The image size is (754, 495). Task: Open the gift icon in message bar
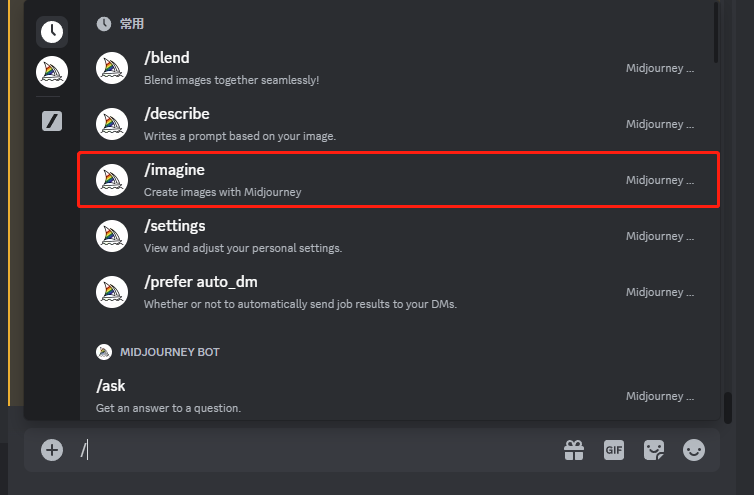point(574,450)
